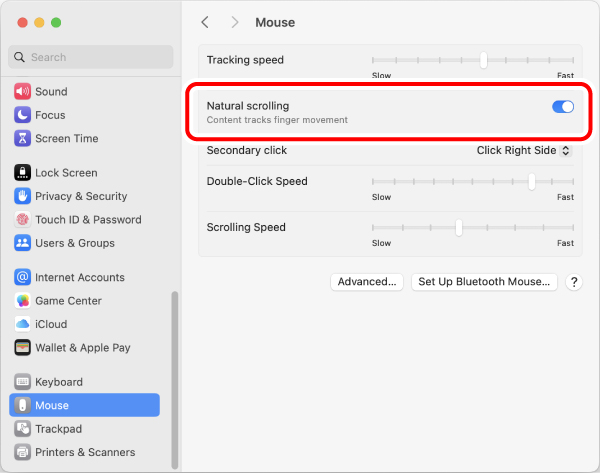Image resolution: width=600 pixels, height=473 pixels.
Task: Click the Lock Screen icon
Action: point(23,173)
